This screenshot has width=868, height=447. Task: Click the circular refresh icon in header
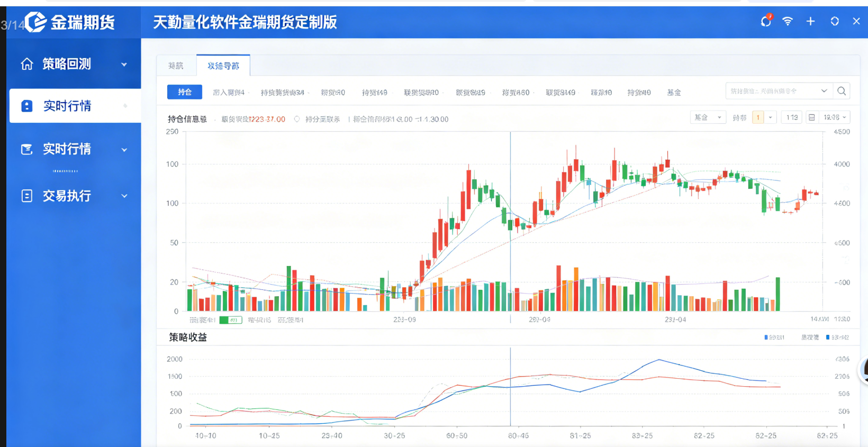835,21
